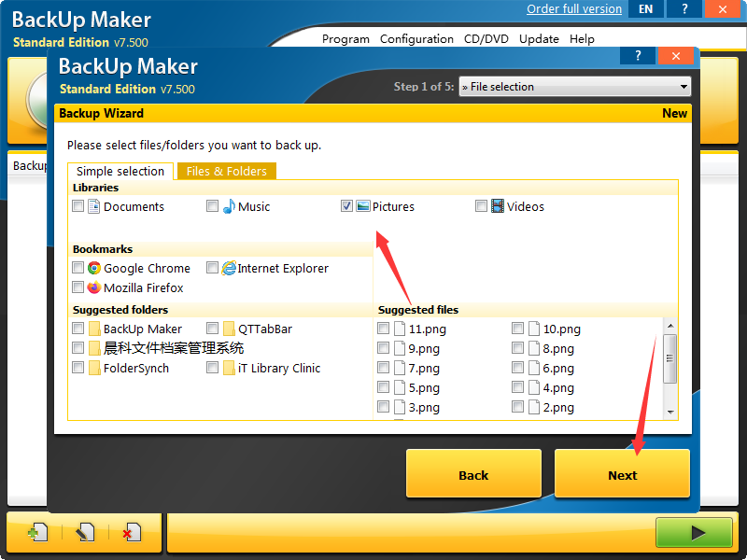Click the Suggested files scrollbar up arrow
Screen dimensions: 747x560
[x=670, y=326]
